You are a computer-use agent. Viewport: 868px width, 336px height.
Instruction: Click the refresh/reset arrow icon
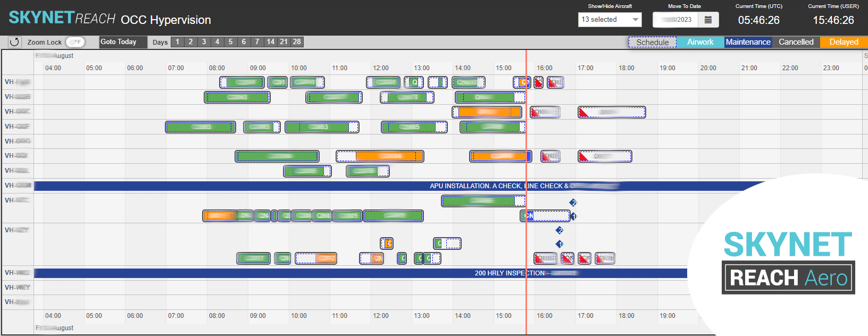click(x=14, y=42)
